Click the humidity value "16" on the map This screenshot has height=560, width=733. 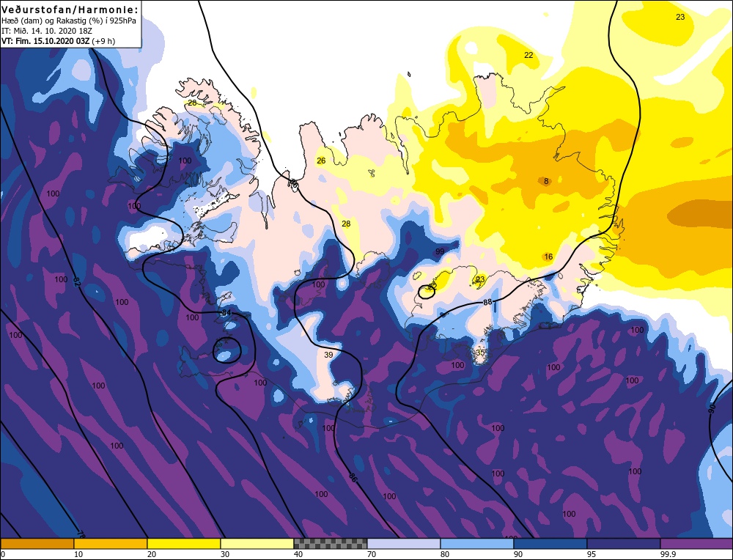coord(548,257)
